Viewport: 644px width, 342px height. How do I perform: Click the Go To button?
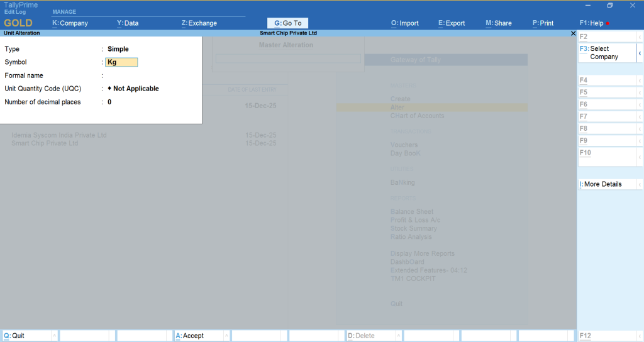click(287, 23)
